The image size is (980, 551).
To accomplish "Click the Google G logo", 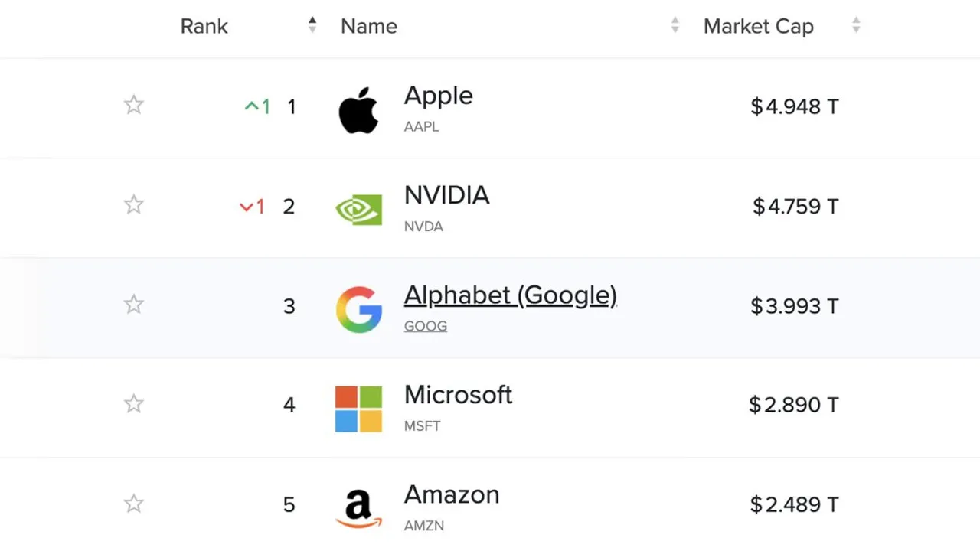I will [x=359, y=310].
